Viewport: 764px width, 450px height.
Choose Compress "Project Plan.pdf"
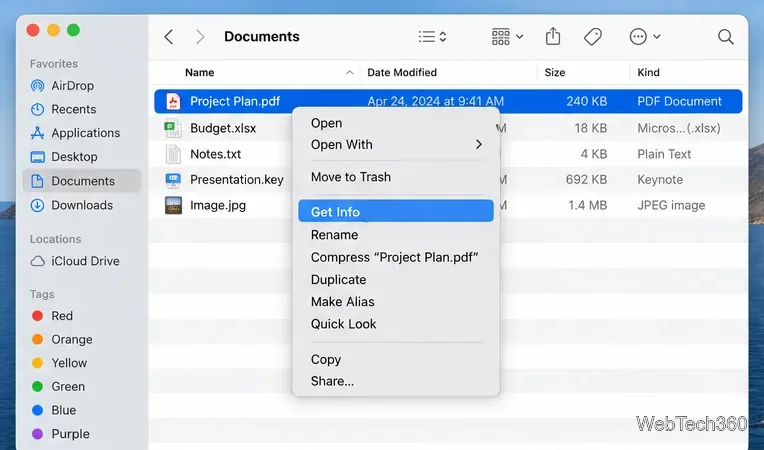[396, 257]
